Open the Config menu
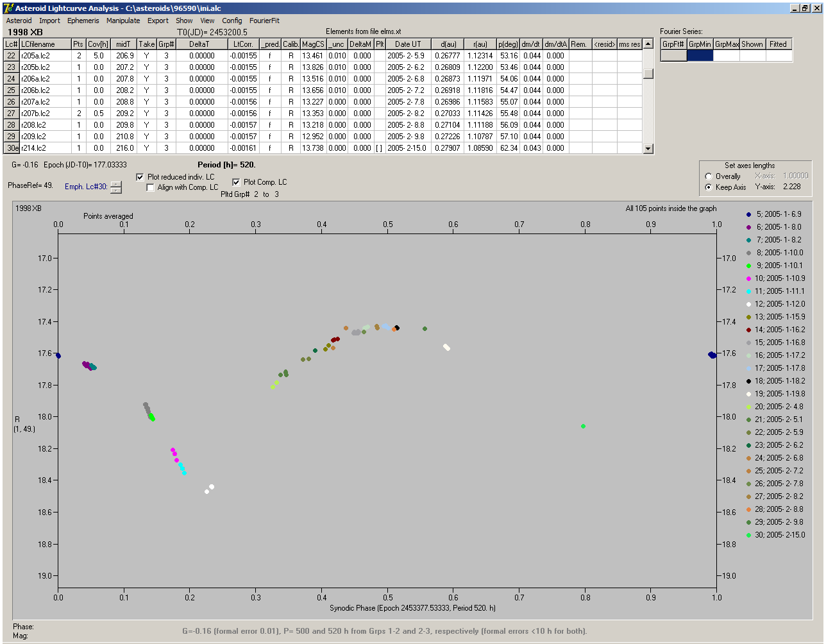The image size is (826, 644). click(x=232, y=21)
